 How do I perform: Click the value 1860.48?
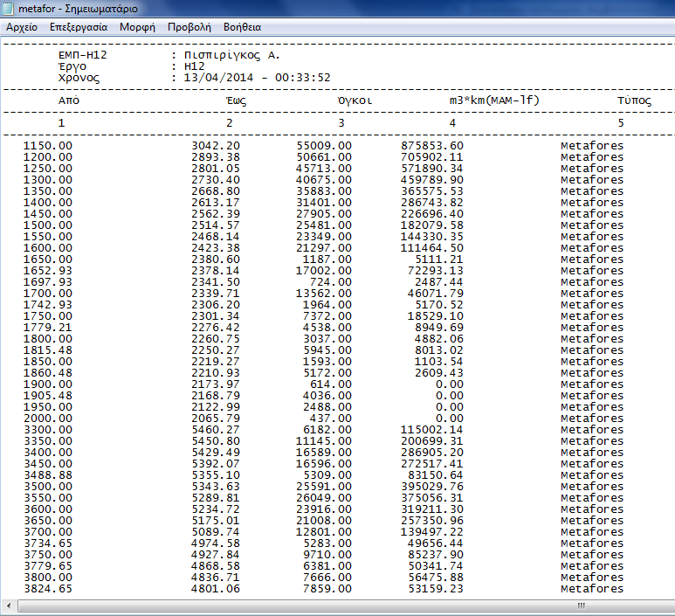click(x=48, y=372)
